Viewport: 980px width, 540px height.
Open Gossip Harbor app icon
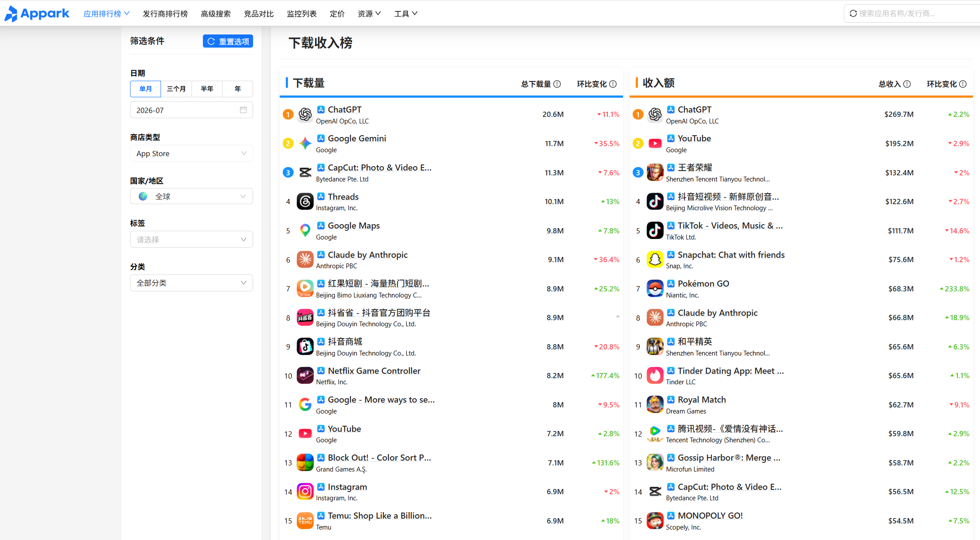tap(655, 463)
